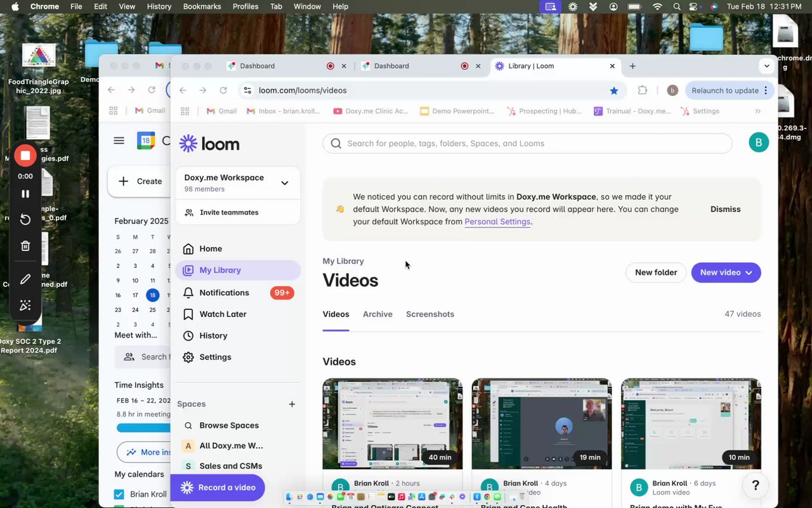
Task: Open the 10 min video thumbnail
Action: tap(691, 424)
